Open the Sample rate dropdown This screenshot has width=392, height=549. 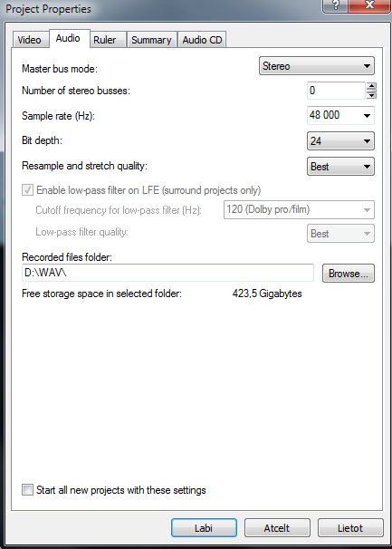tap(340, 116)
